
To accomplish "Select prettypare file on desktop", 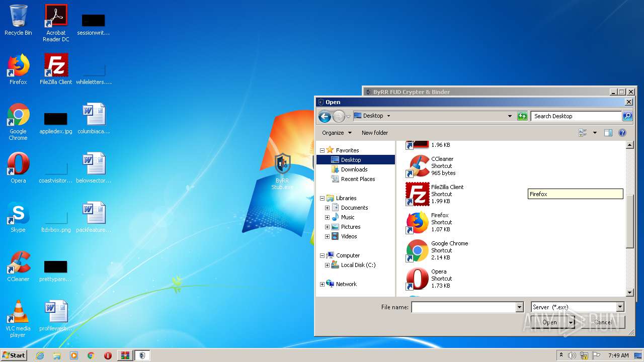I will tap(56, 270).
